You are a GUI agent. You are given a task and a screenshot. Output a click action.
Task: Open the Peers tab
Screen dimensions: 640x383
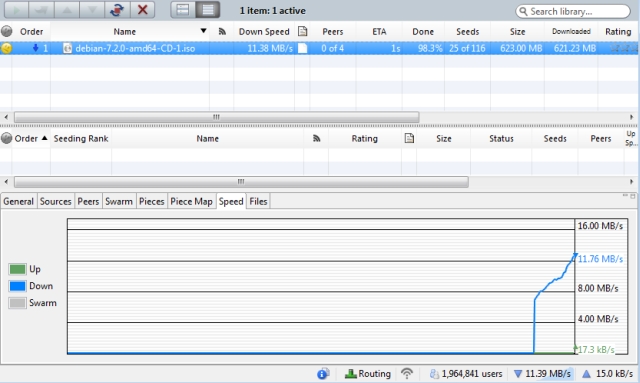tap(88, 201)
